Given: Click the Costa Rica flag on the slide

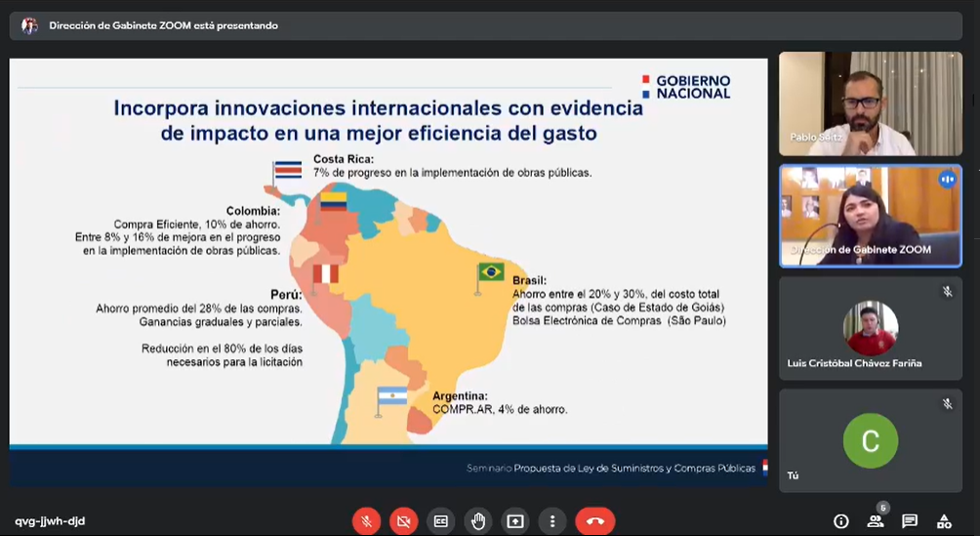Looking at the screenshot, I should pos(288,170).
